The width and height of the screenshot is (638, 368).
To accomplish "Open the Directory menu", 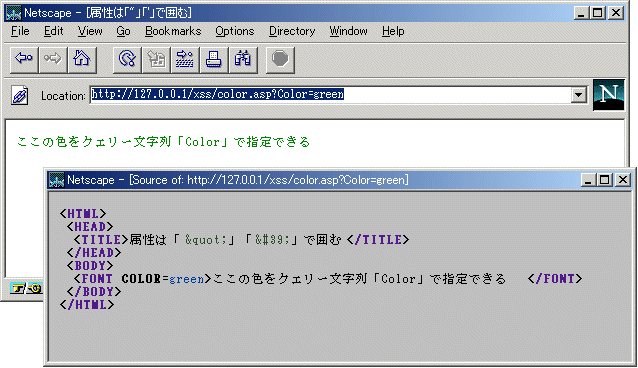I will click(292, 31).
